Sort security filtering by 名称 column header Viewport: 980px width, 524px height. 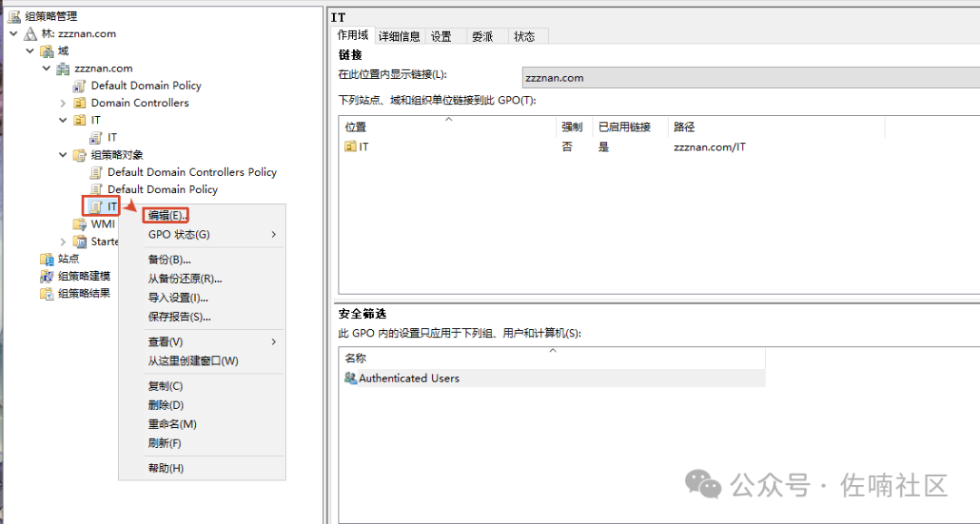553,358
